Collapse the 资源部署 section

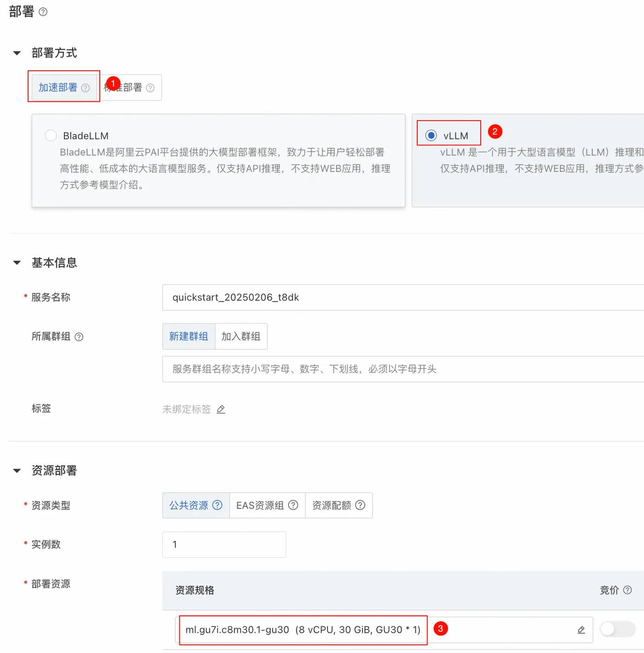pyautogui.click(x=17, y=471)
